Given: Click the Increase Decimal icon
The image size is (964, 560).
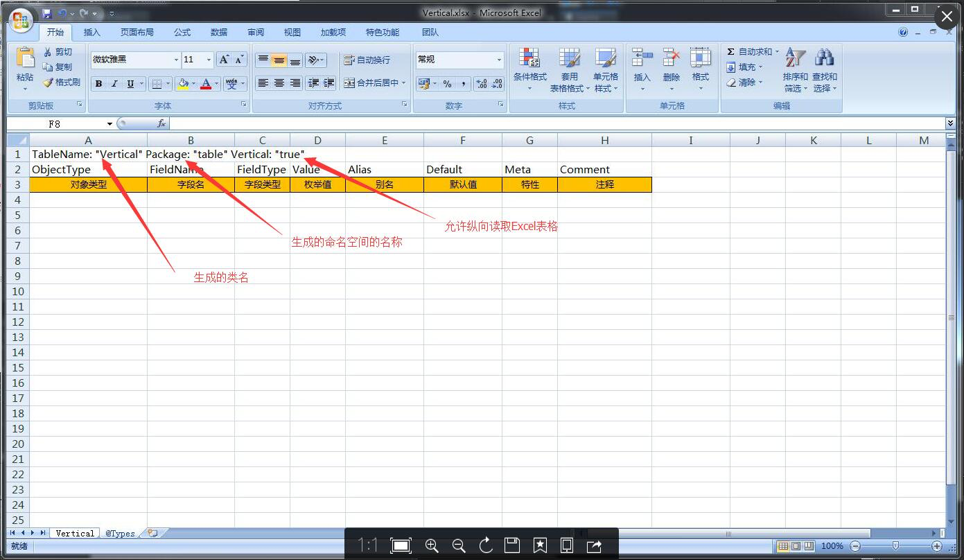Looking at the screenshot, I should pos(482,84).
